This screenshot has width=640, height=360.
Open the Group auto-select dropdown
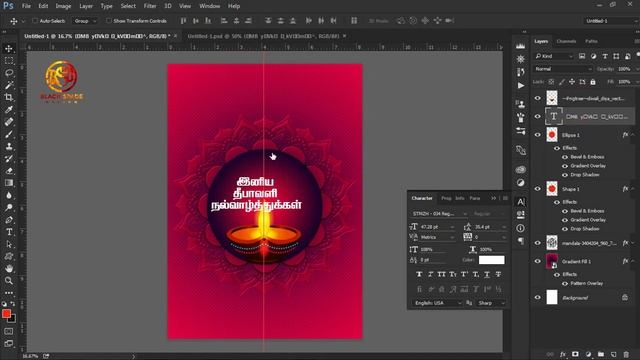[x=85, y=21]
